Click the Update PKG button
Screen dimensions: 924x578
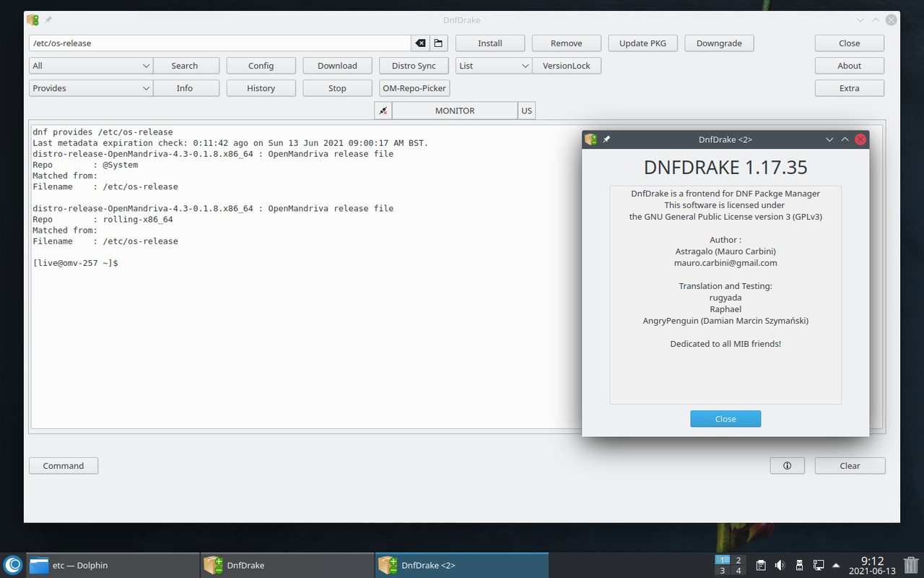[643, 43]
